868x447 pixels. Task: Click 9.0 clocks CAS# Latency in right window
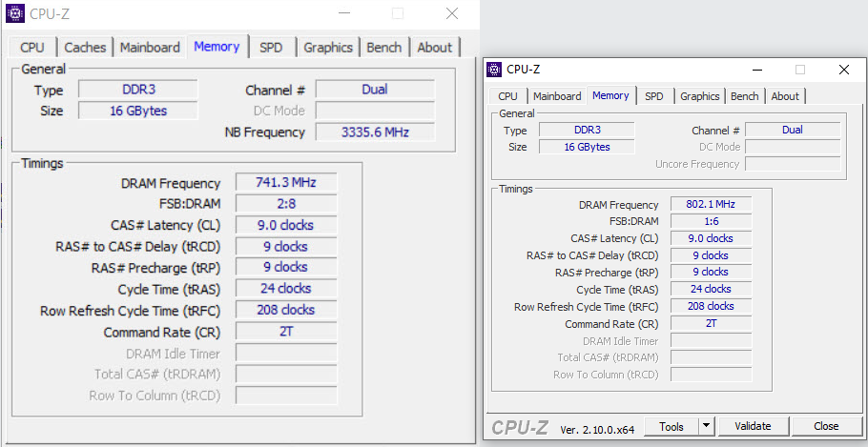(x=711, y=238)
